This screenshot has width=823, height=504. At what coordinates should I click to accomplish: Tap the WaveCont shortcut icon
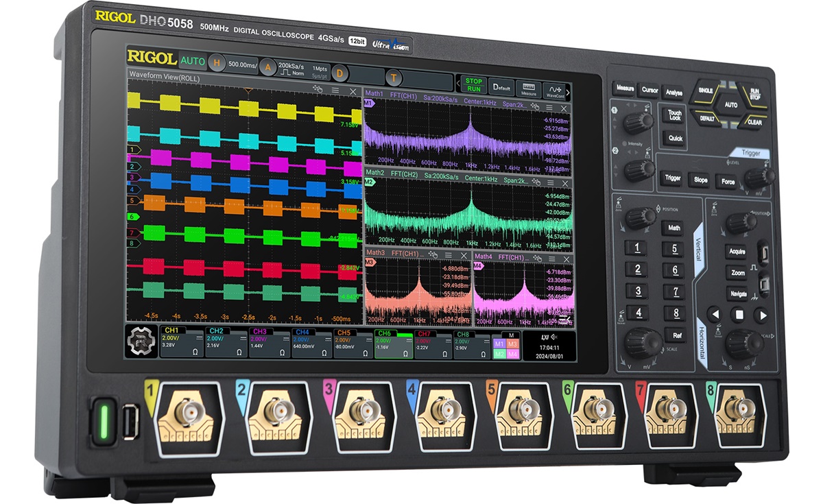(554, 91)
